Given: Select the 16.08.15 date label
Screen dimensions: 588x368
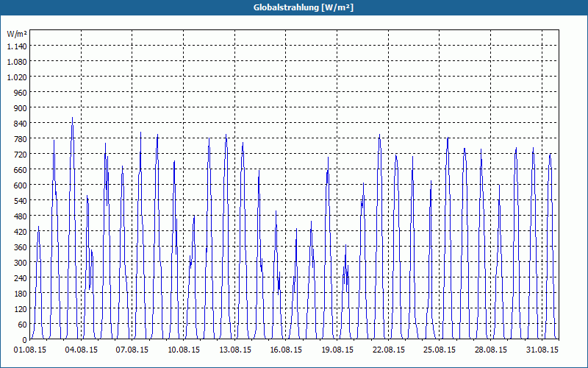Looking at the screenshot, I should (286, 350).
